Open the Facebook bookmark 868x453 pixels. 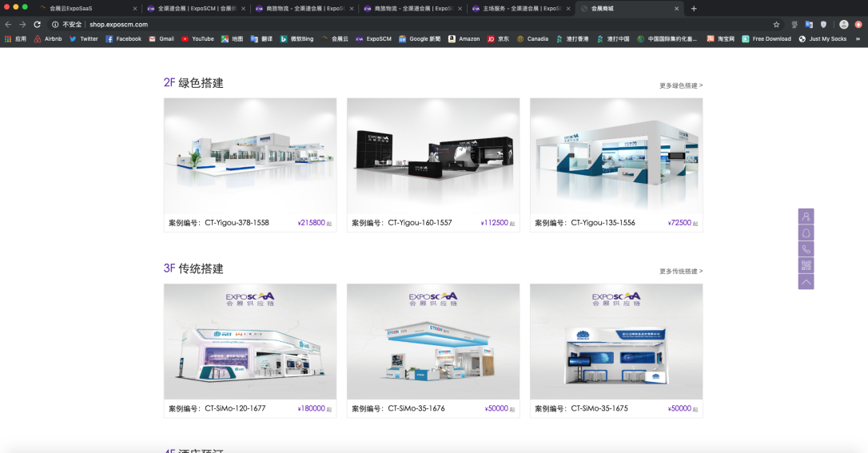123,38
